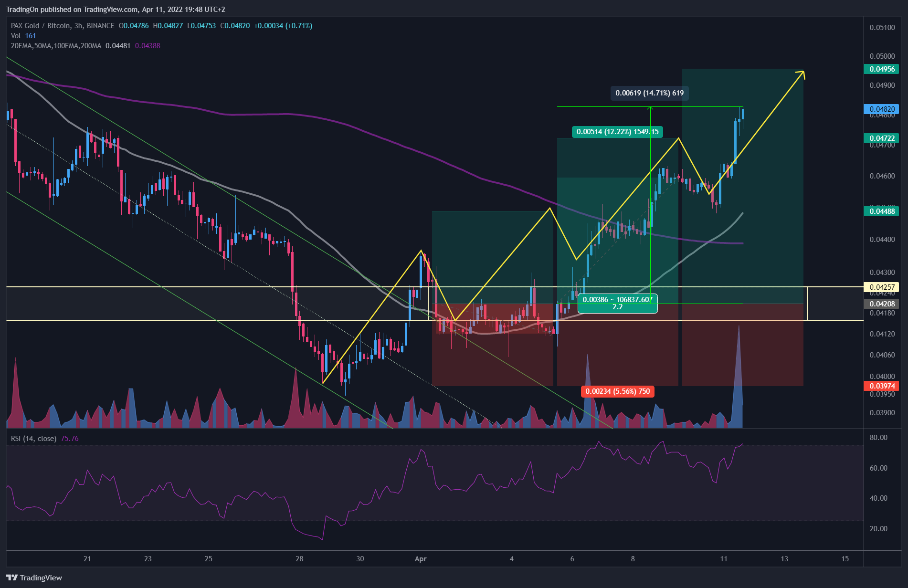Click the 0.00619 (14.71%) 619 measurement label
This screenshot has width=908, height=588.
point(649,93)
